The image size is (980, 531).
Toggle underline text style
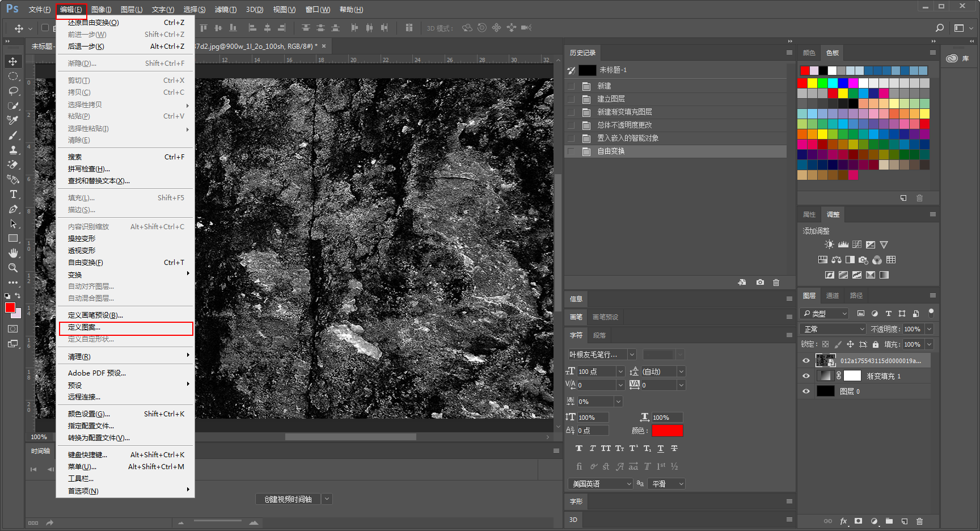click(x=661, y=448)
